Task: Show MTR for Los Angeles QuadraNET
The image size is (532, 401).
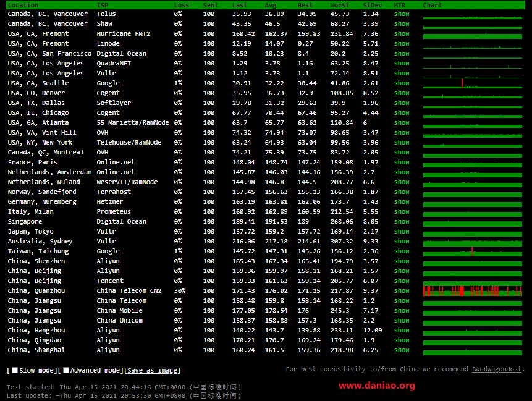Action: pos(402,63)
